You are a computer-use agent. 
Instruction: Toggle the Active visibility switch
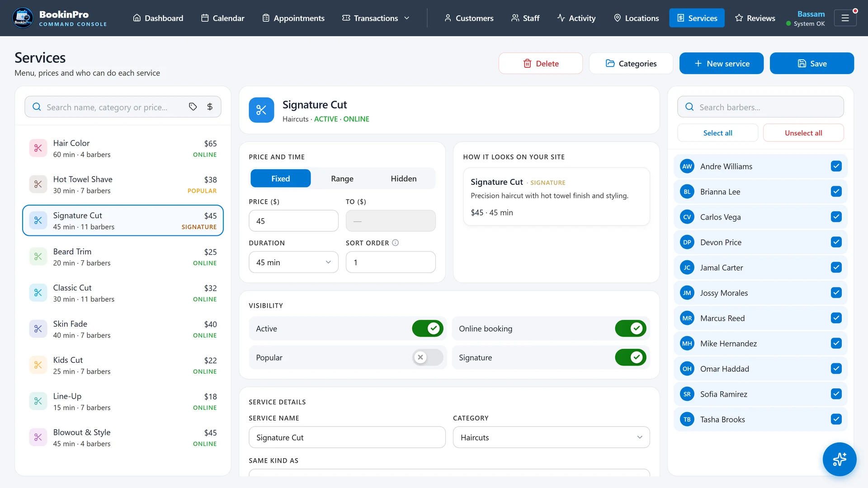[428, 328]
